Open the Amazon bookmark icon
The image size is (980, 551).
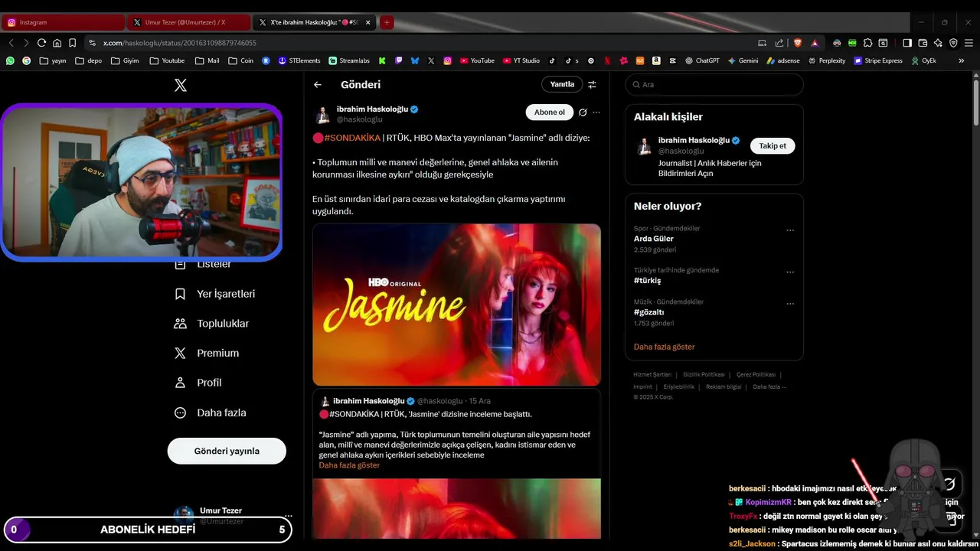click(656, 60)
